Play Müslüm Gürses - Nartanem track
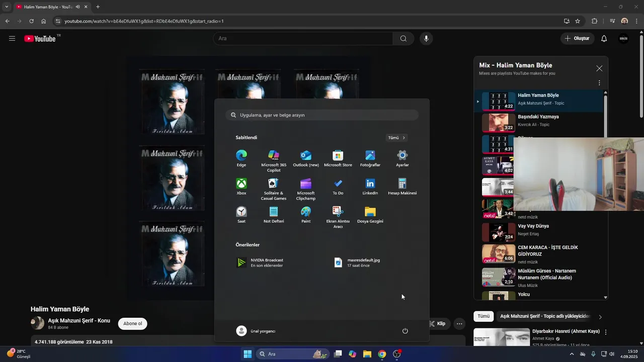Screen dimensions: 644x362 pos(538,277)
